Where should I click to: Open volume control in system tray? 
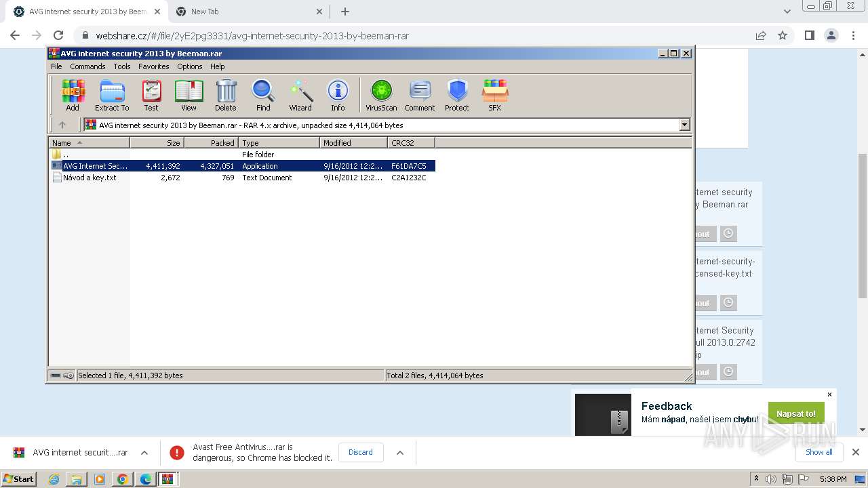pyautogui.click(x=771, y=479)
